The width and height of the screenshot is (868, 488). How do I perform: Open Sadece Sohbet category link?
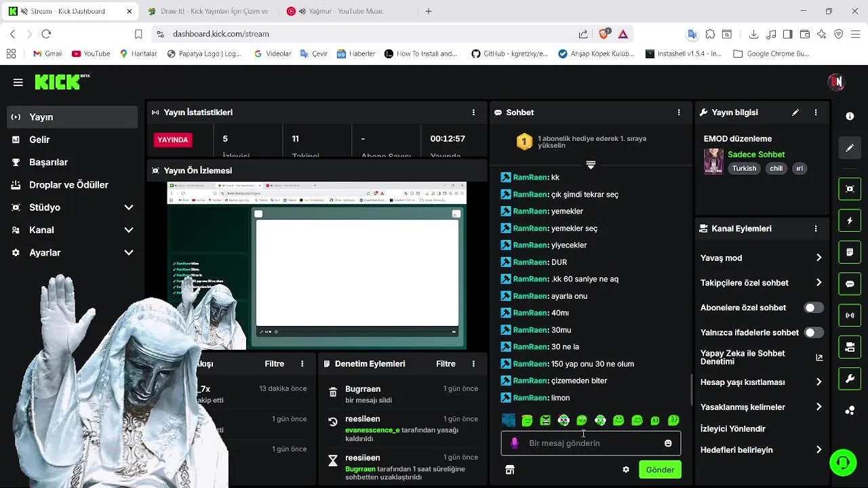pyautogui.click(x=756, y=155)
